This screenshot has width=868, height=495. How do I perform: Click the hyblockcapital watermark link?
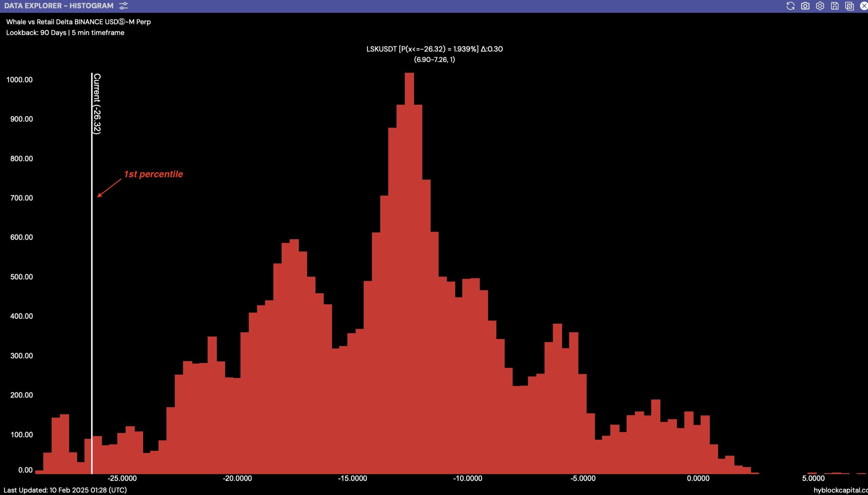pos(840,490)
